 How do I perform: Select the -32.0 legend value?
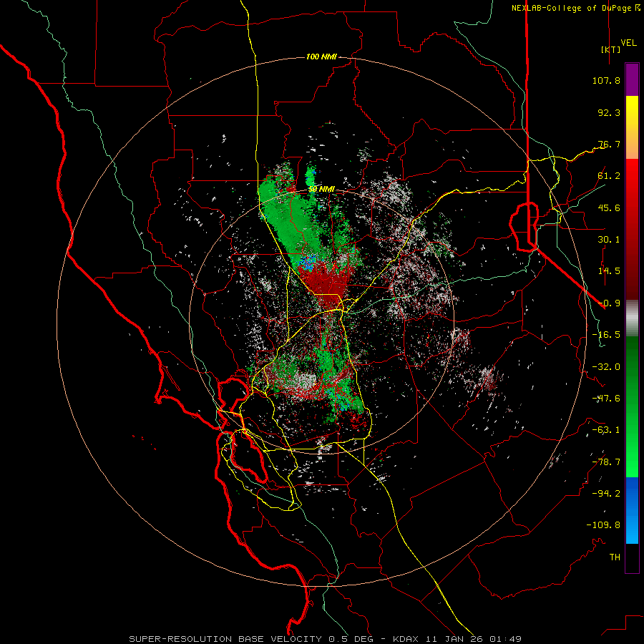pos(606,367)
